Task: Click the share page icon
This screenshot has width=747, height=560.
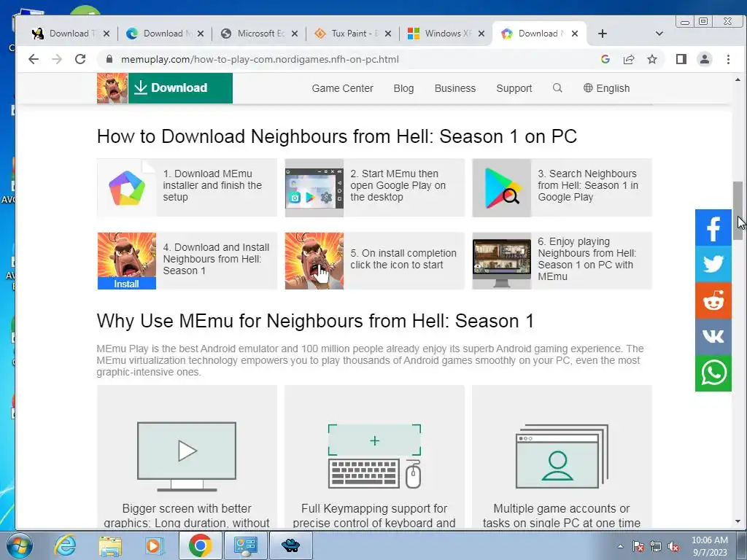Action: click(x=629, y=59)
